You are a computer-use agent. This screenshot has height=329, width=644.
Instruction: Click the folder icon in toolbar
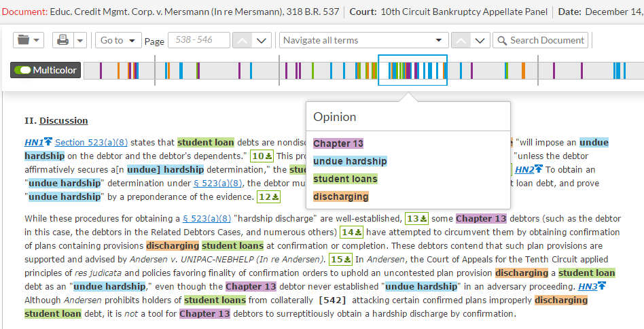point(29,40)
